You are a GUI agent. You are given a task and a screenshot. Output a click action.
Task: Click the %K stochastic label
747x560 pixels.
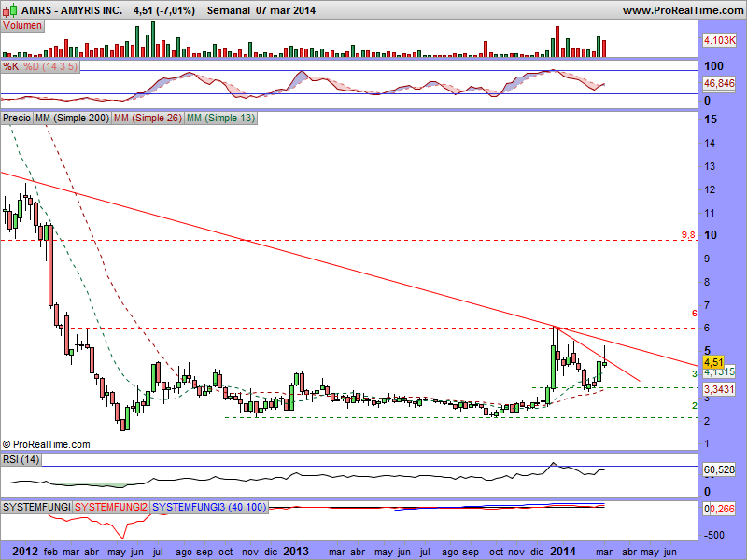[11, 66]
